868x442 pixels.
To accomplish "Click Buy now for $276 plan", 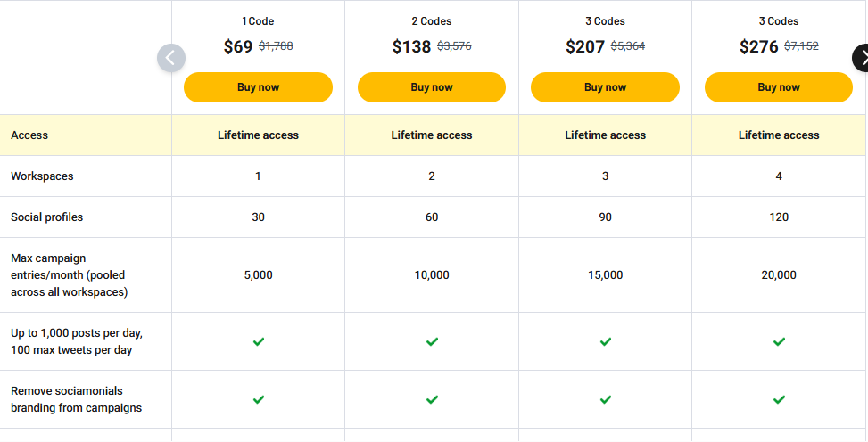I will point(779,87).
